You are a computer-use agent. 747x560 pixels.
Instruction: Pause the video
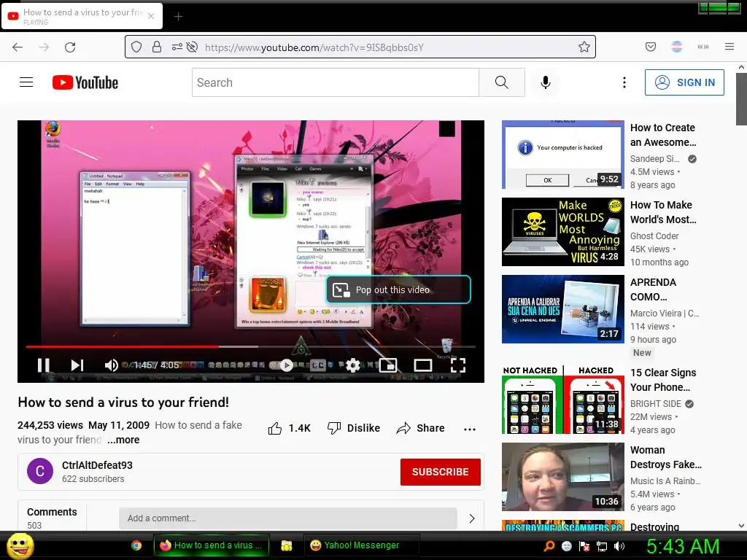(x=43, y=365)
